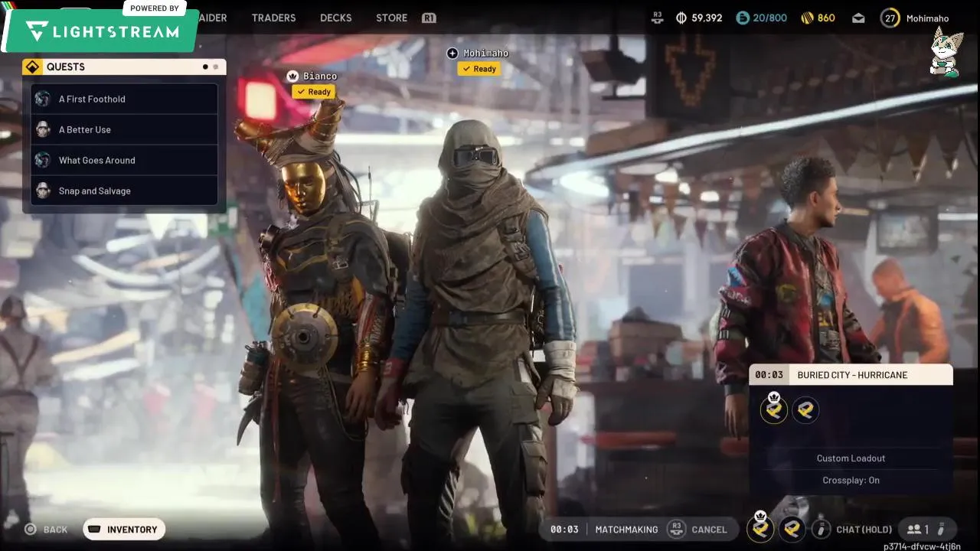This screenshot has height=551, width=980.
Task: Click the BURIED CITY - HURRICANE title
Action: [852, 375]
